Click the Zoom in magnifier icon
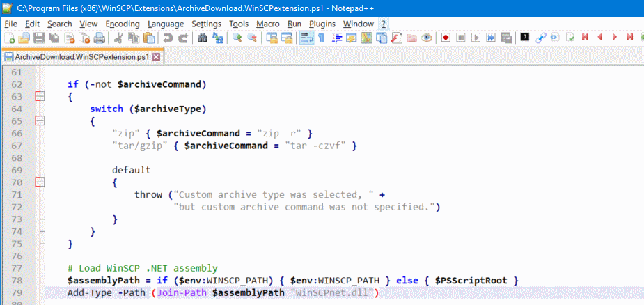The width and height of the screenshot is (644, 305). pos(237,38)
